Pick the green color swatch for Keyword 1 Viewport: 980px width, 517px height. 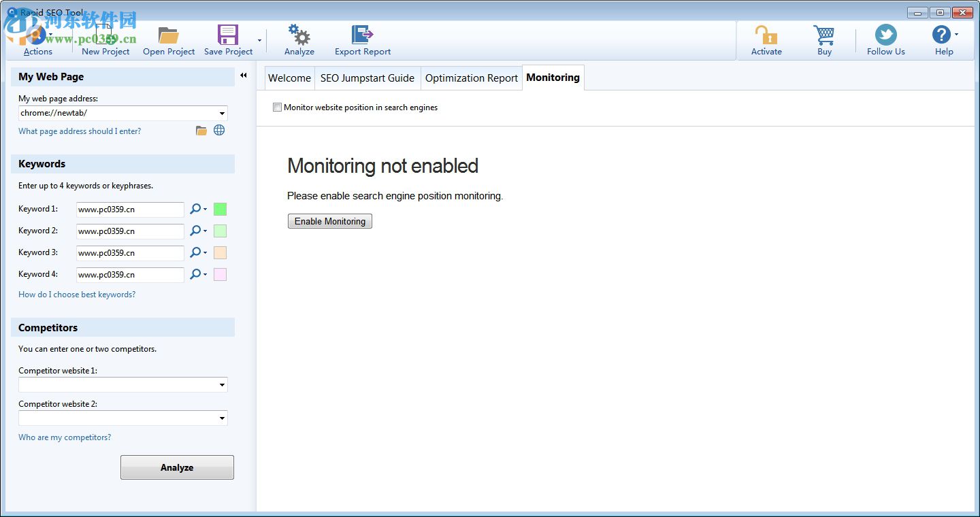click(220, 210)
